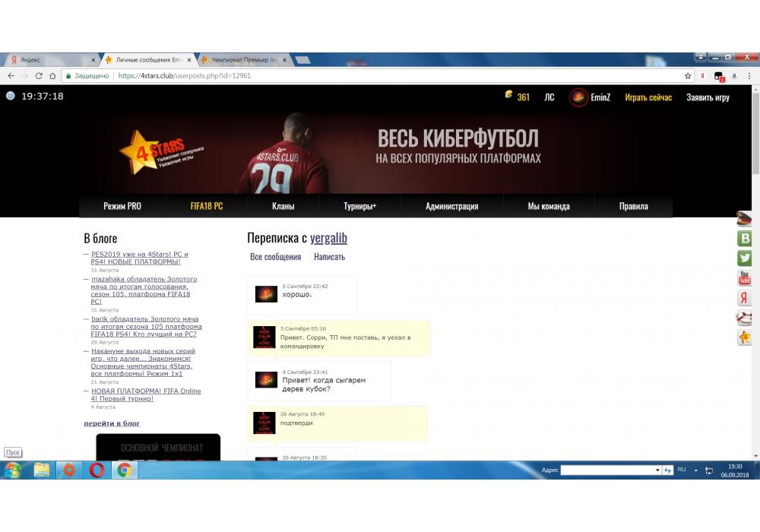Screen dimensions: 760x532
Task: Open the Турниры+ menu
Action: 359,206
